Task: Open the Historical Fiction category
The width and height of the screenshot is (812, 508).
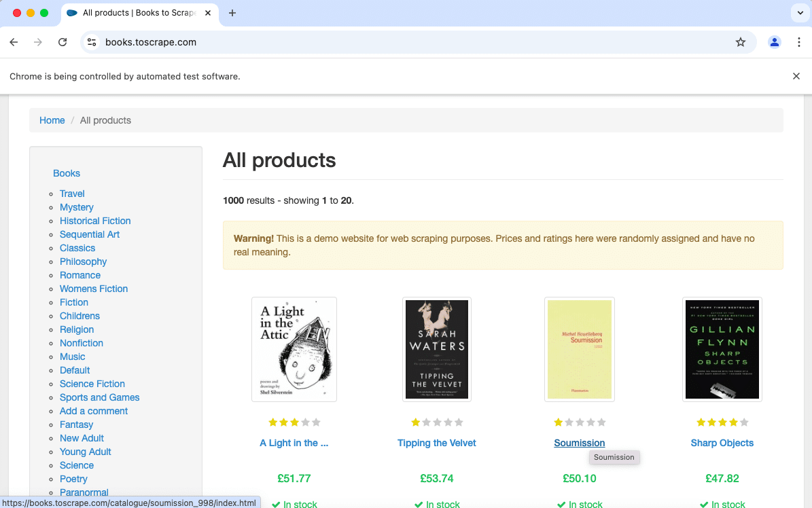Action: pos(95,221)
